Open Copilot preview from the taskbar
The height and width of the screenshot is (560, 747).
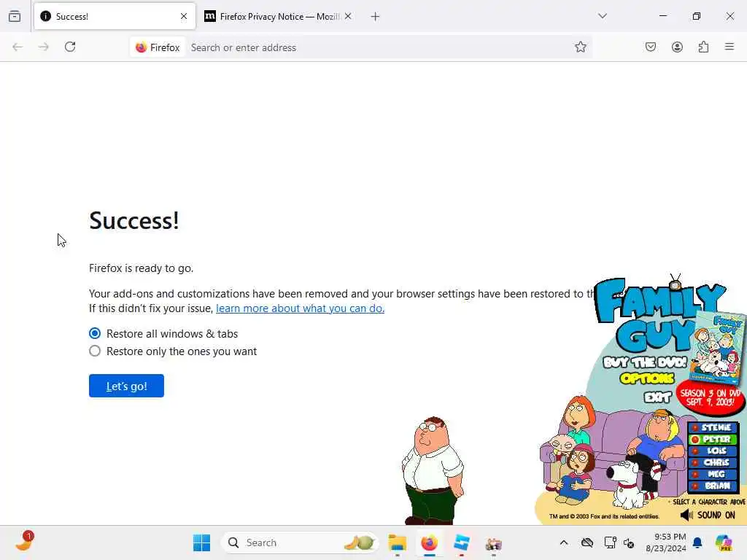pos(724,542)
